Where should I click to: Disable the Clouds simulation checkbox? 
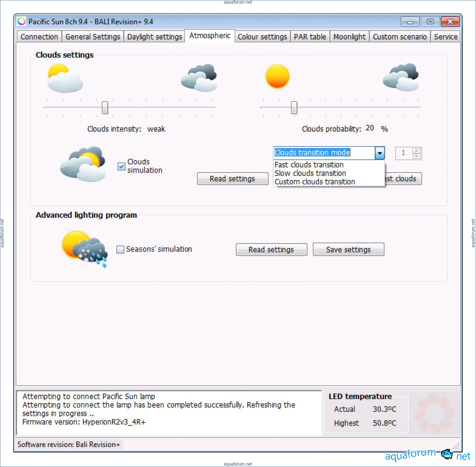pyautogui.click(x=121, y=166)
